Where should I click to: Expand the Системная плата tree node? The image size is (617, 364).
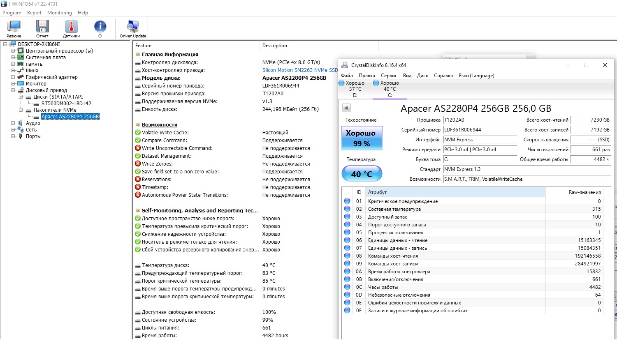pos(13,58)
